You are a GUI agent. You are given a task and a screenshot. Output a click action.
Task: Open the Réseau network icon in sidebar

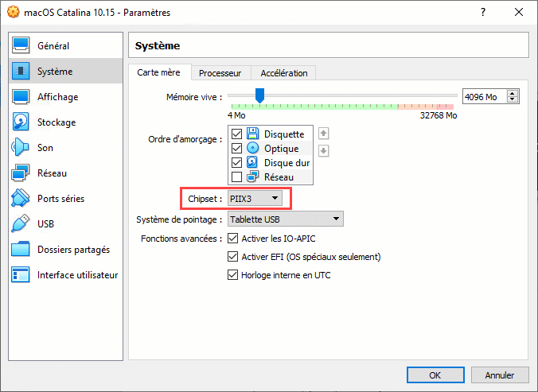coord(21,173)
